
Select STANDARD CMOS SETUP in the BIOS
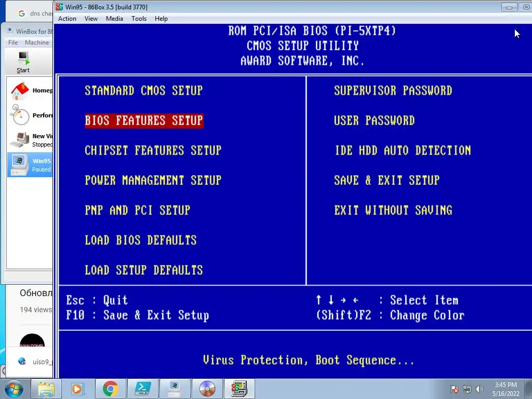point(144,90)
